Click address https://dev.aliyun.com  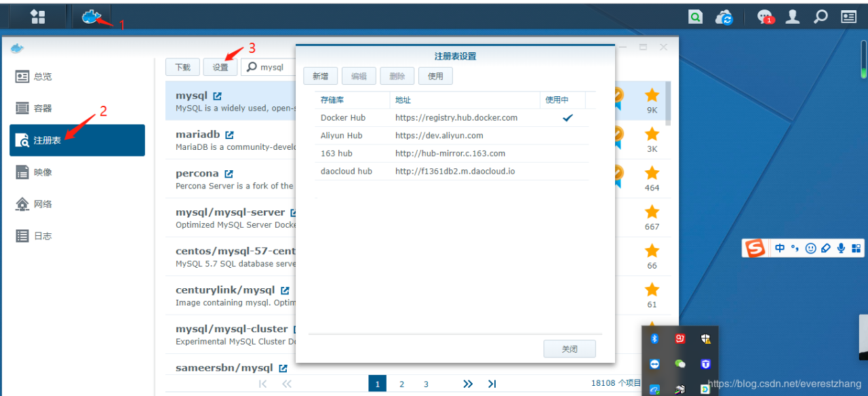click(x=439, y=136)
